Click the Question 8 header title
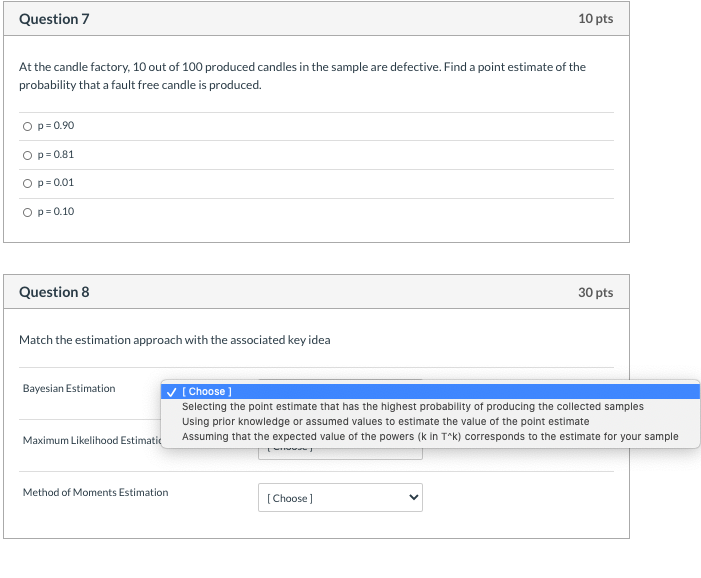This screenshot has height=578, width=701. tap(54, 292)
